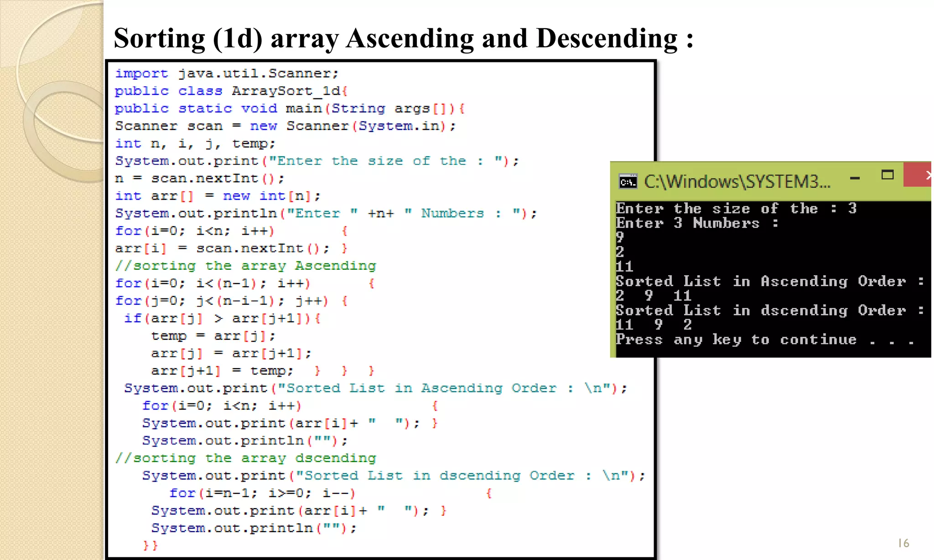Click the 'public class ArraySort_1d' line
This screenshot has height=560, width=934.
point(231,91)
